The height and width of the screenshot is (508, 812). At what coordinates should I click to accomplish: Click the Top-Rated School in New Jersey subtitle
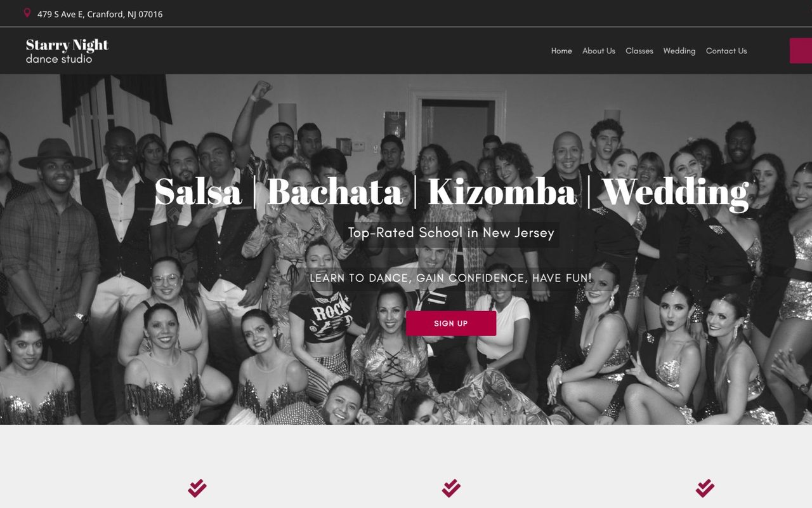[x=451, y=232]
